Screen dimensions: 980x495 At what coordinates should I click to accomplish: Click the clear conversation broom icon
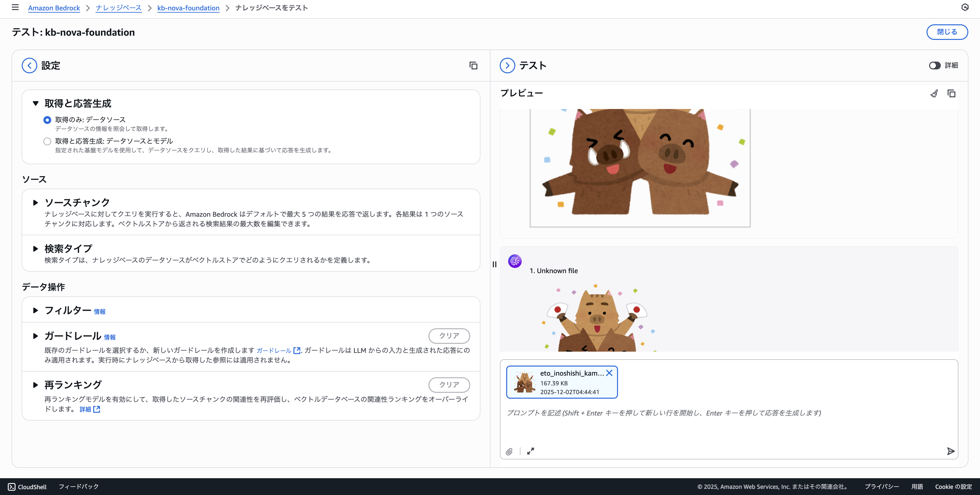pos(934,94)
